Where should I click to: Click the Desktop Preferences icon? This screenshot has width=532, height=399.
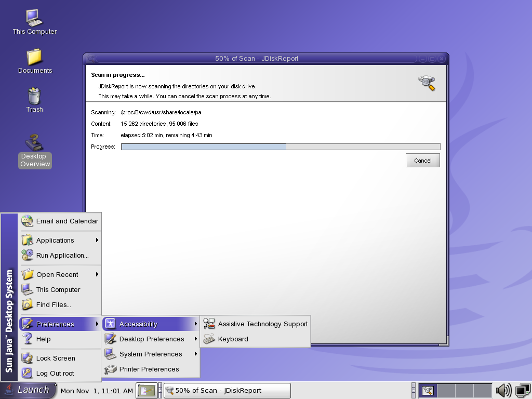110,339
